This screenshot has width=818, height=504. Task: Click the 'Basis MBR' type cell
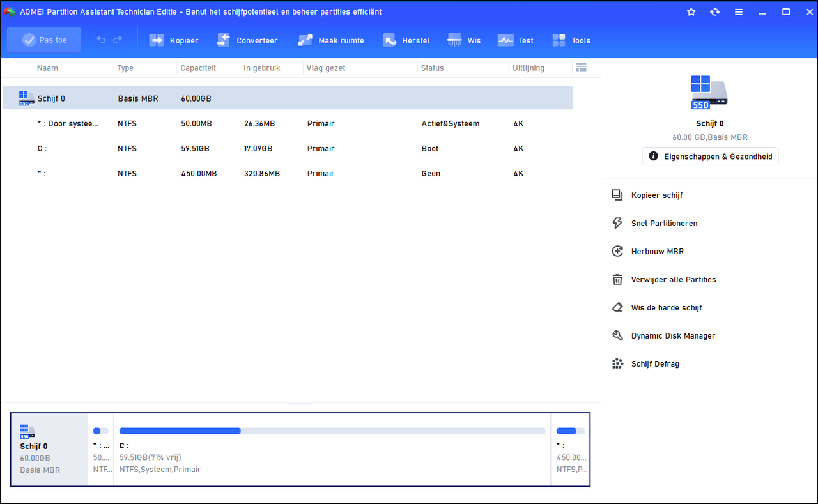pyautogui.click(x=138, y=98)
